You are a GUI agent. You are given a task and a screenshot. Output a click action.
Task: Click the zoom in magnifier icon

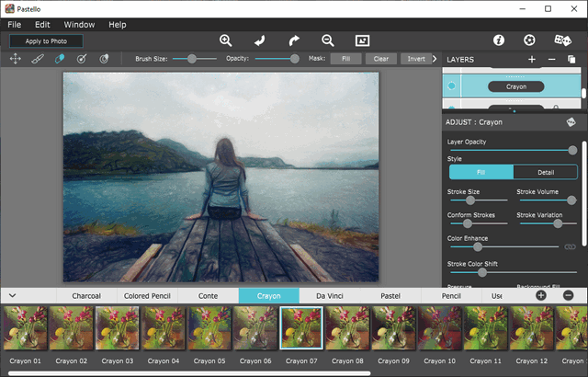(226, 40)
